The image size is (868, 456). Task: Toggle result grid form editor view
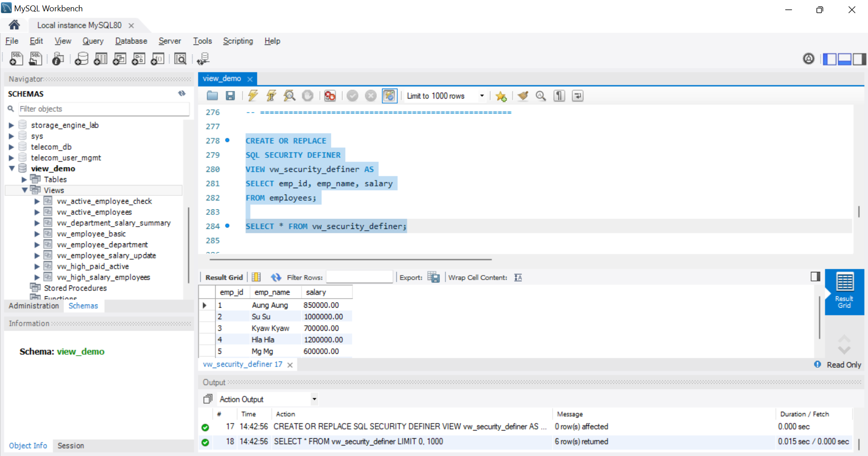coord(256,277)
